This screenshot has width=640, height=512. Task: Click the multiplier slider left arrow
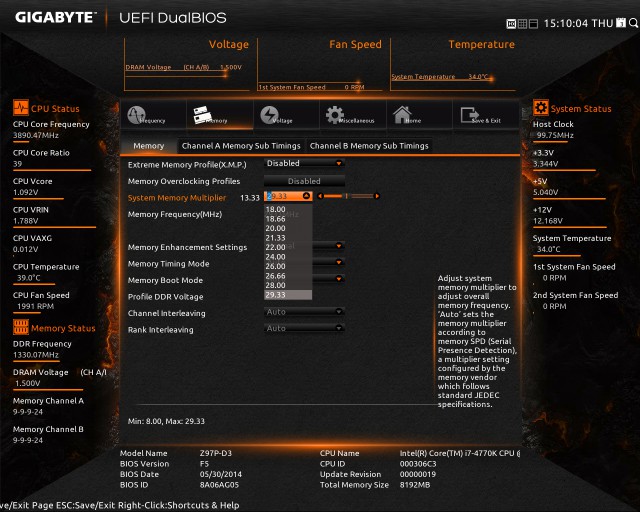tap(320, 196)
